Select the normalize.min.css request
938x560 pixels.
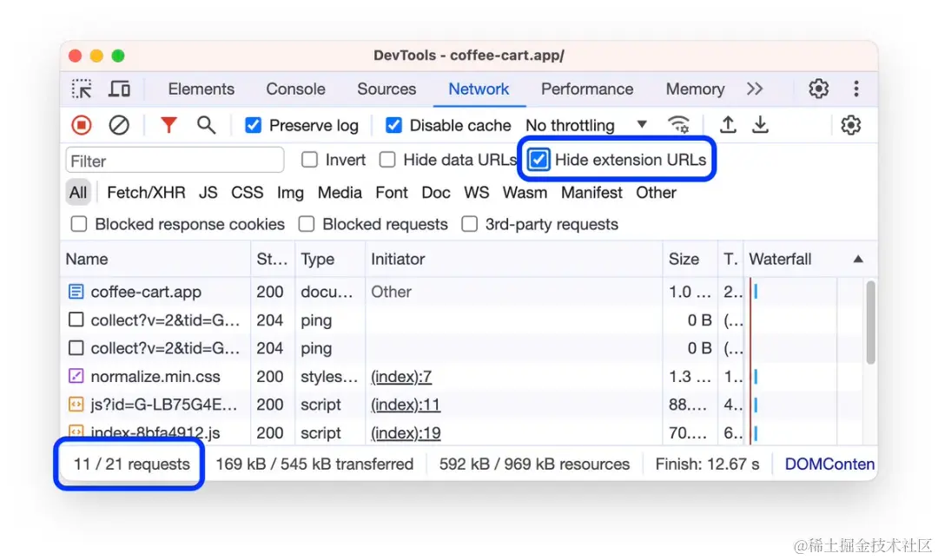[x=462, y=376]
